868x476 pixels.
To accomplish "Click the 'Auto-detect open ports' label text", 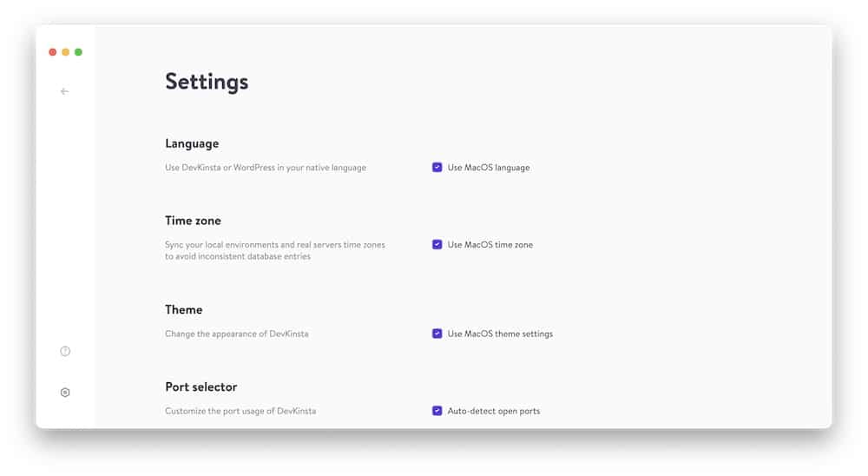I will (x=494, y=411).
